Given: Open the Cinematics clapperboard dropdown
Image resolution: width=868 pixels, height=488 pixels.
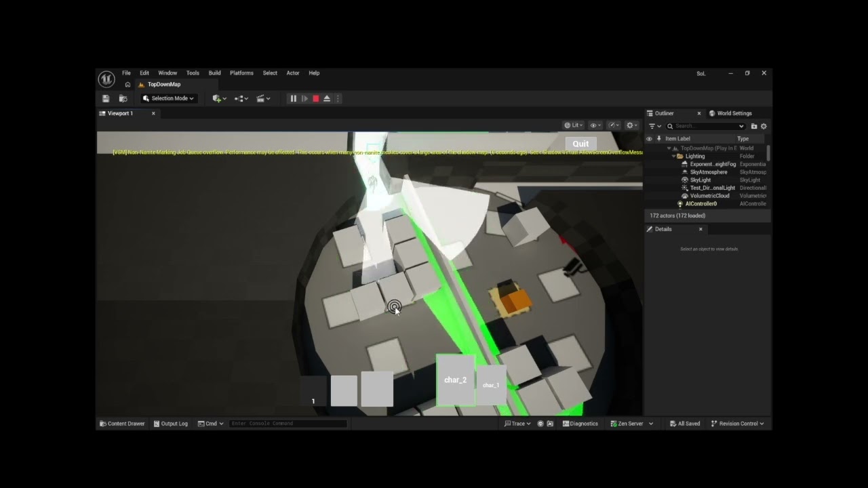Looking at the screenshot, I should (x=264, y=98).
